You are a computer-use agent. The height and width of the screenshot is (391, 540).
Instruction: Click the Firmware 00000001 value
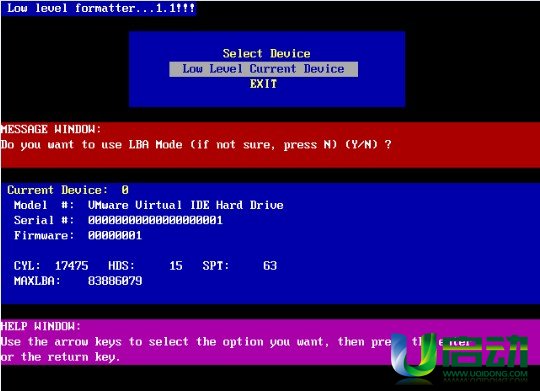point(115,236)
